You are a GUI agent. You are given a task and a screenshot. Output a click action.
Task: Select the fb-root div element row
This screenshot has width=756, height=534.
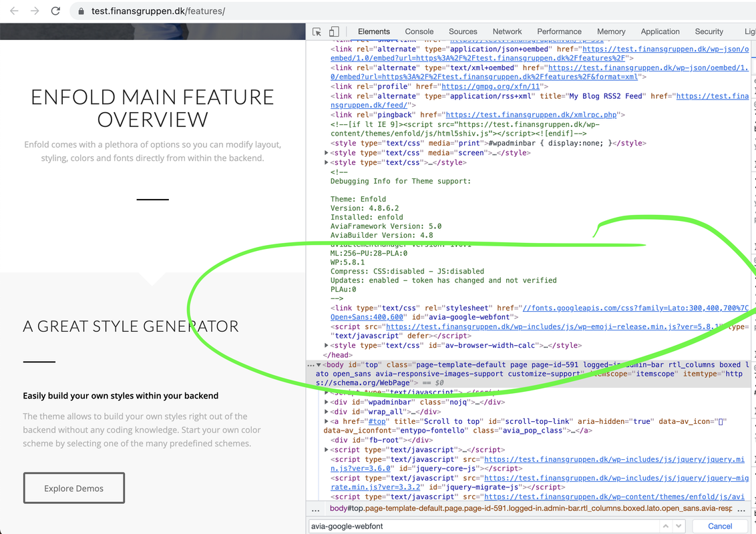pos(381,440)
